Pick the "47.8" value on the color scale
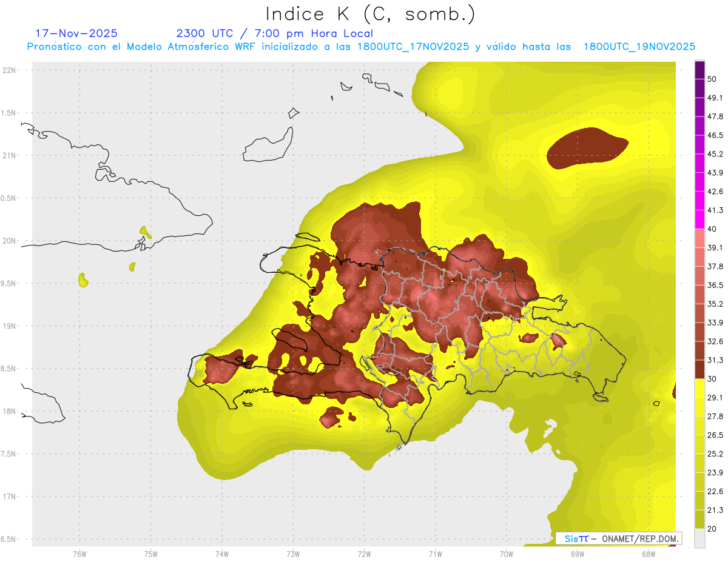Viewport: 728px width, 562px height. pyautogui.click(x=715, y=116)
